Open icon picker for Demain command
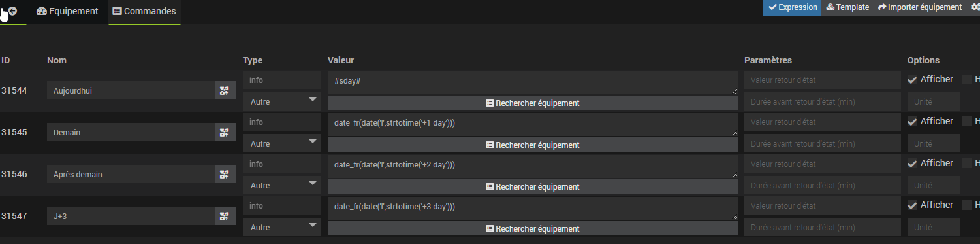The height and width of the screenshot is (244, 980). (x=224, y=132)
